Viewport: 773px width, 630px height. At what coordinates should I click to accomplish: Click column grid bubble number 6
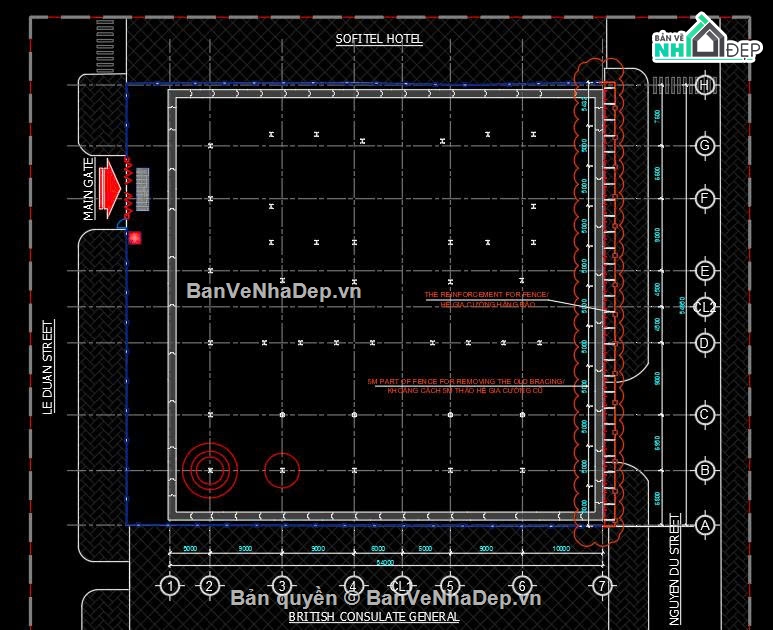tap(522, 586)
